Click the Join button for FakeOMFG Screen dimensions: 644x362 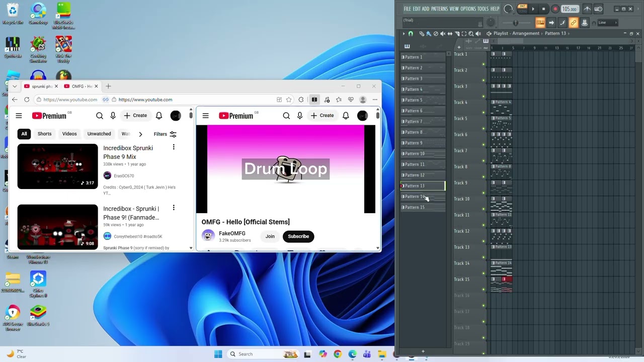tap(270, 236)
